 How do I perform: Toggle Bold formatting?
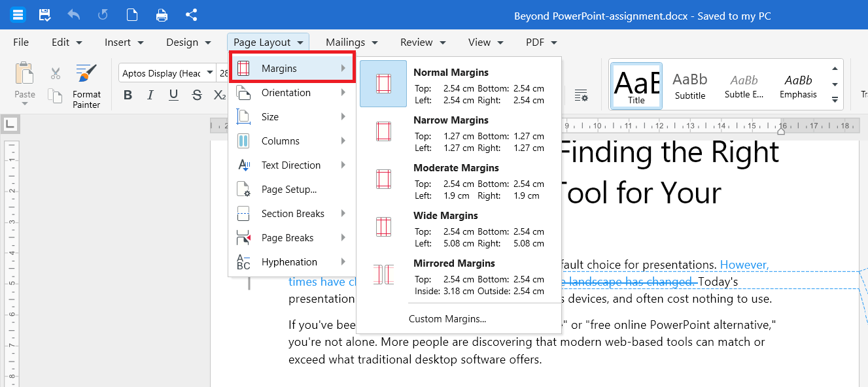click(128, 95)
